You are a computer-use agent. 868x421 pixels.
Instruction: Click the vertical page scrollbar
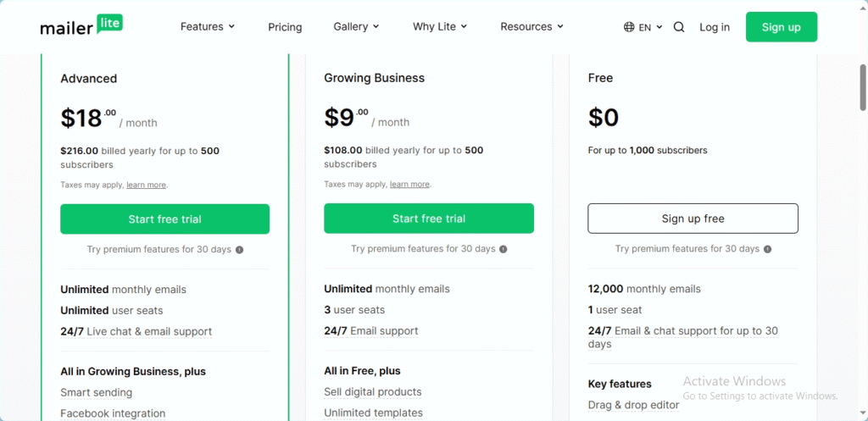[x=862, y=87]
